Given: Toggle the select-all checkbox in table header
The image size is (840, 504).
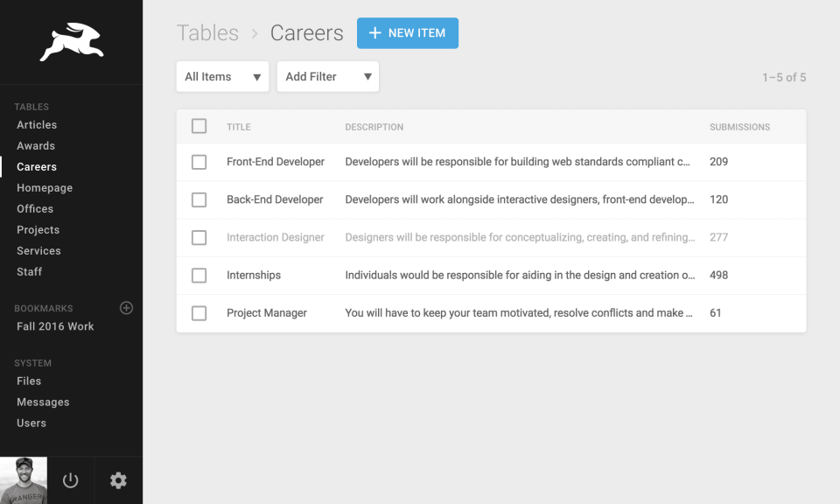Looking at the screenshot, I should pyautogui.click(x=199, y=125).
